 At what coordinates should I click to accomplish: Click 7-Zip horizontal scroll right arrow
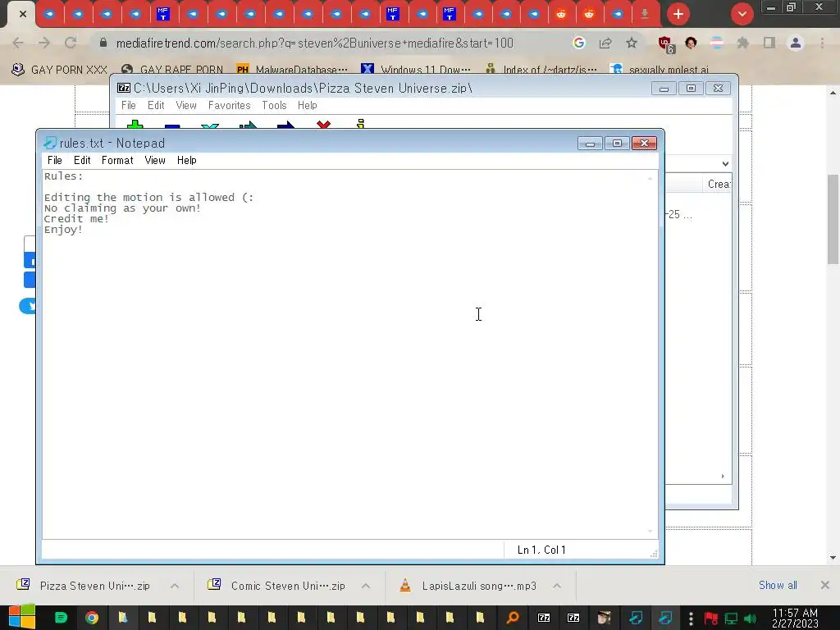click(723, 477)
